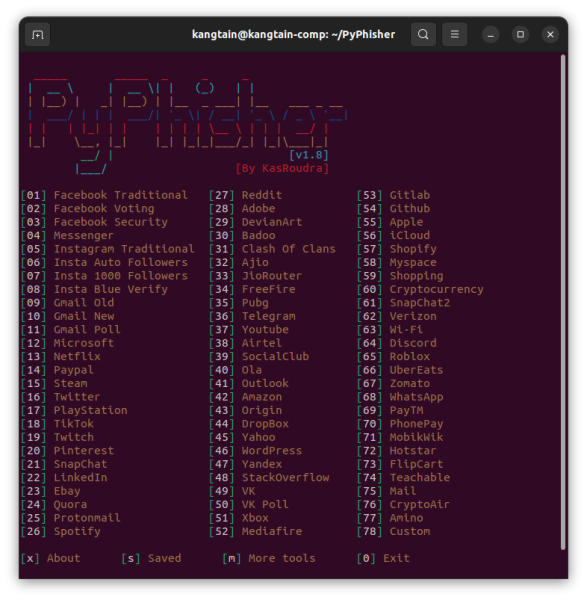Open the hamburger menu

[x=454, y=34]
